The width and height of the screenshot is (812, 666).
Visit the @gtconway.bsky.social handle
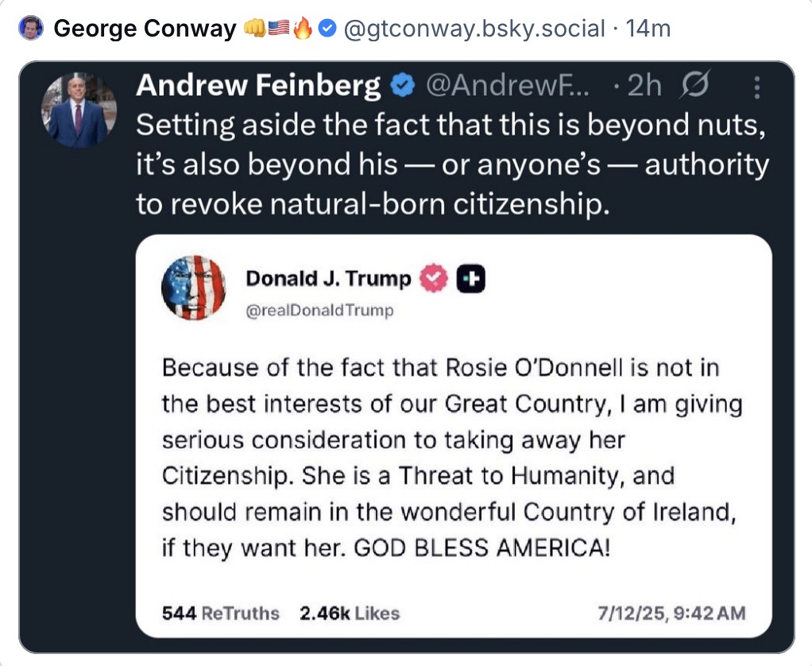tap(474, 29)
